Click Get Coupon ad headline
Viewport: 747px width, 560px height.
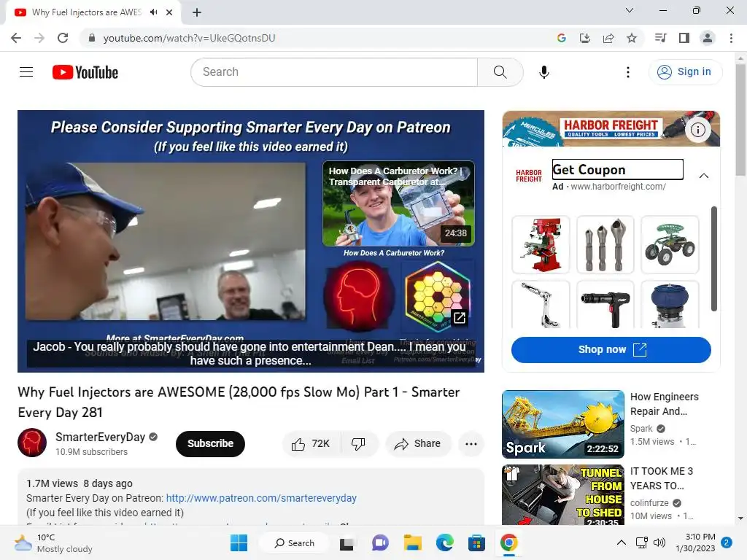pyautogui.click(x=617, y=169)
